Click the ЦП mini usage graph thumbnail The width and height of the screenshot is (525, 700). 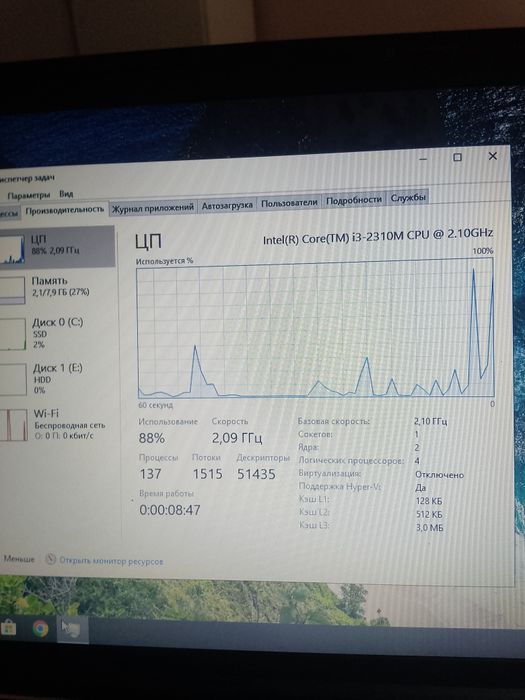click(x=12, y=249)
